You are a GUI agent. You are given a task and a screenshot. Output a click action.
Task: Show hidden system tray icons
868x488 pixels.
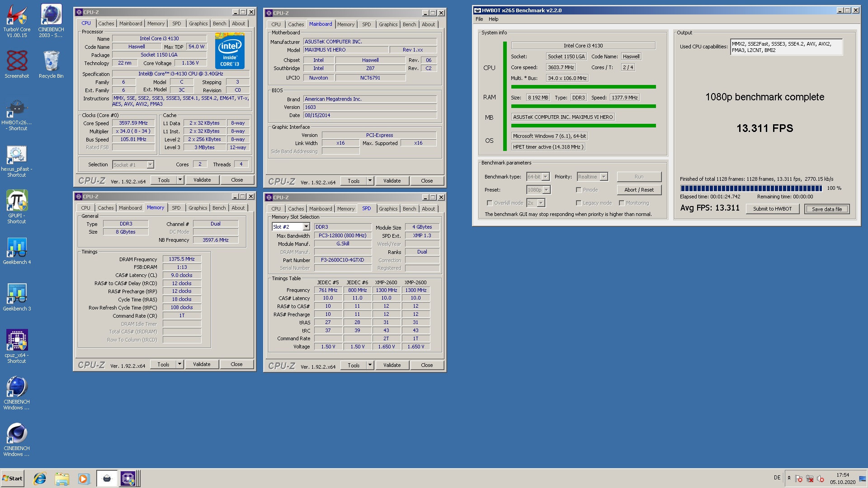click(789, 478)
